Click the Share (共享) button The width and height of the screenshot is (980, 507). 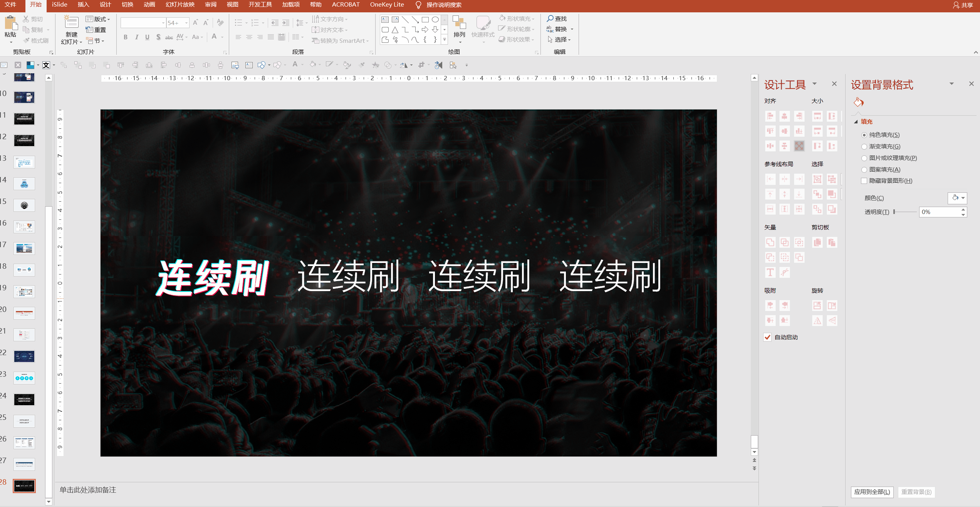point(963,5)
